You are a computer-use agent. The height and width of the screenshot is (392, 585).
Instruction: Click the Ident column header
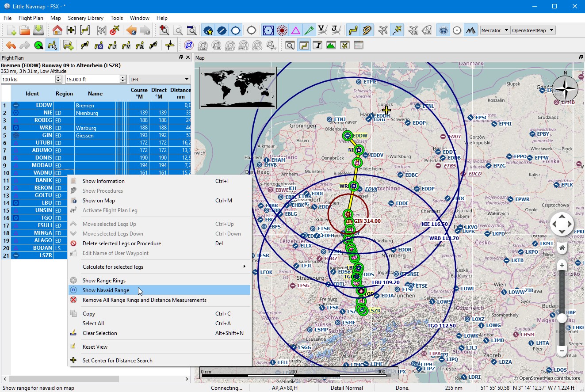click(x=32, y=94)
